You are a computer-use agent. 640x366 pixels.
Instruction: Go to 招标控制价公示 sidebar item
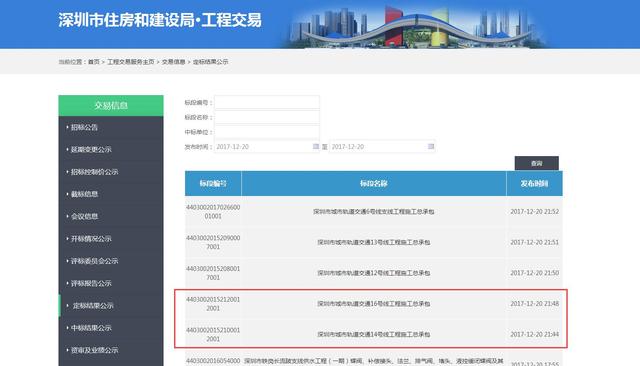94,172
